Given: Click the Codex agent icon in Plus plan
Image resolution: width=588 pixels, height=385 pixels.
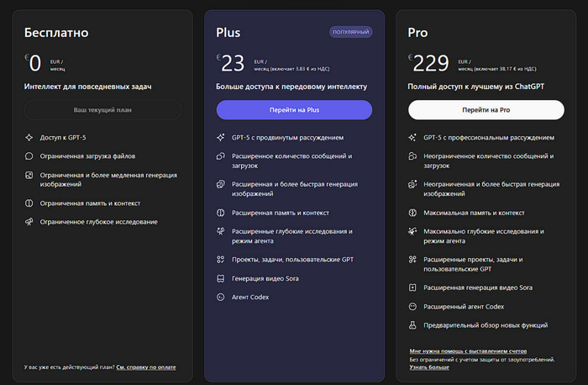Looking at the screenshot, I should pyautogui.click(x=220, y=297).
